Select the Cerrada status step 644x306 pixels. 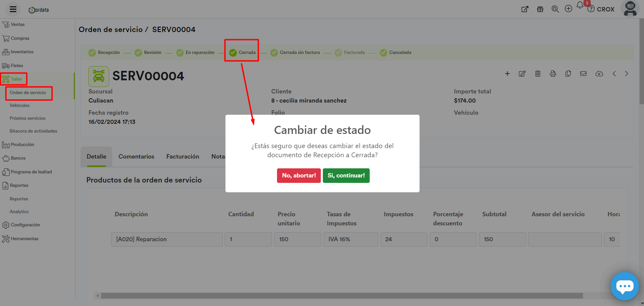pyautogui.click(x=242, y=53)
